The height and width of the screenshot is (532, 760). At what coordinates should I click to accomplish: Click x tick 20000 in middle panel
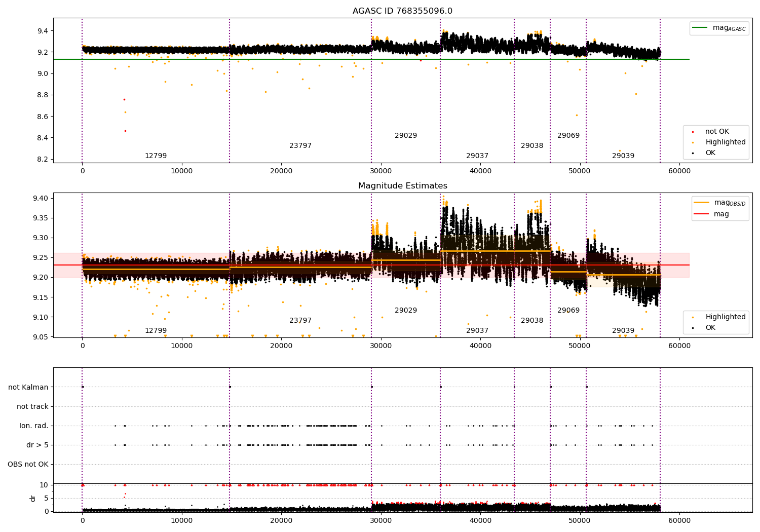(x=281, y=346)
